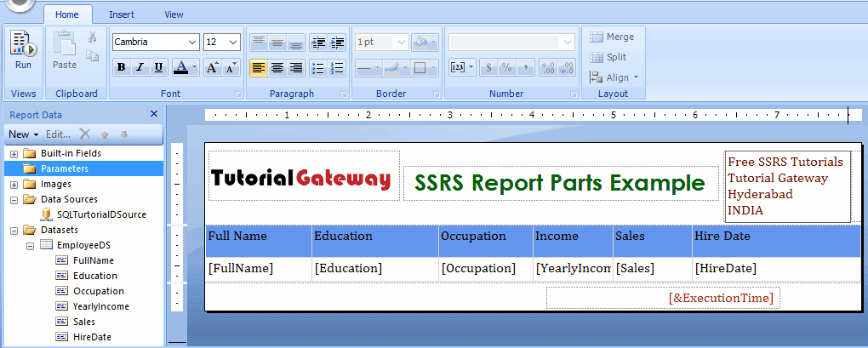Click the [&ExecutionTime] text box
The height and width of the screenshot is (348, 868).
[663, 298]
